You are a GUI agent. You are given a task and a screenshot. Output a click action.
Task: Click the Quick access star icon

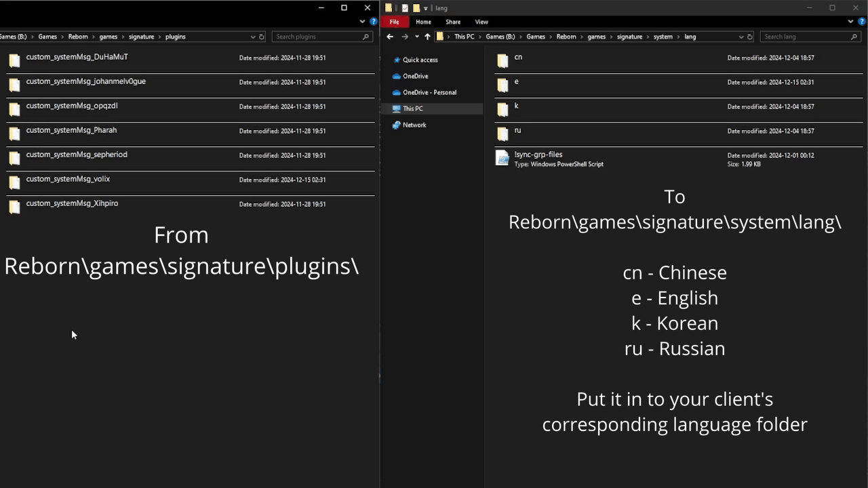point(397,60)
